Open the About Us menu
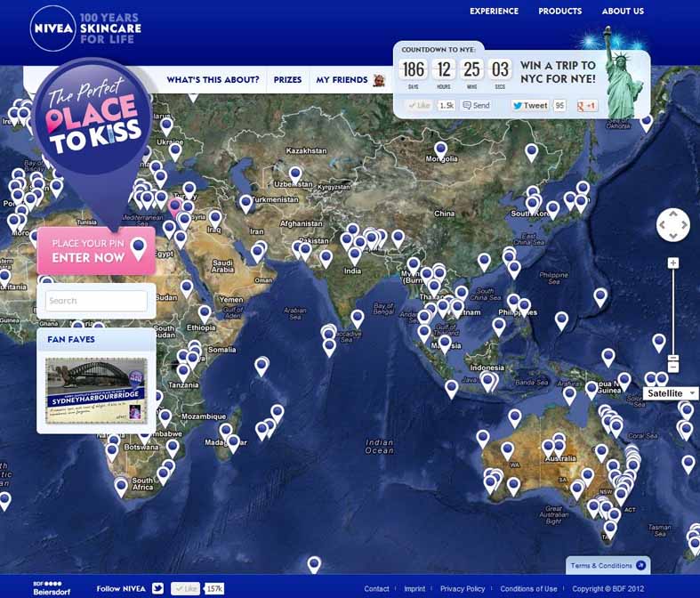The height and width of the screenshot is (598, 700). pos(623,12)
